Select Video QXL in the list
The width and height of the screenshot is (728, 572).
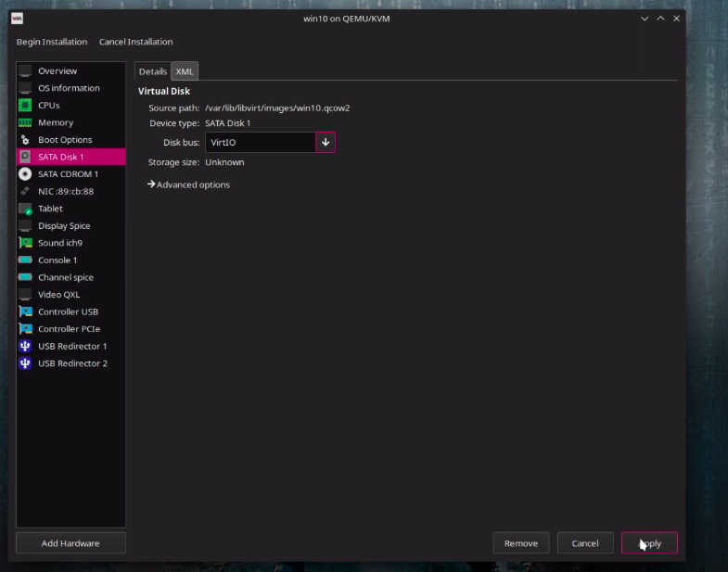pyautogui.click(x=71, y=295)
